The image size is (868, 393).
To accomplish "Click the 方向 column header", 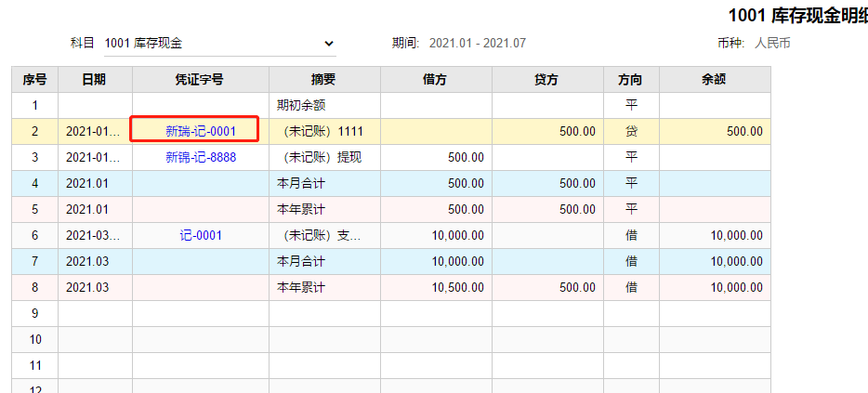I will tap(631, 80).
